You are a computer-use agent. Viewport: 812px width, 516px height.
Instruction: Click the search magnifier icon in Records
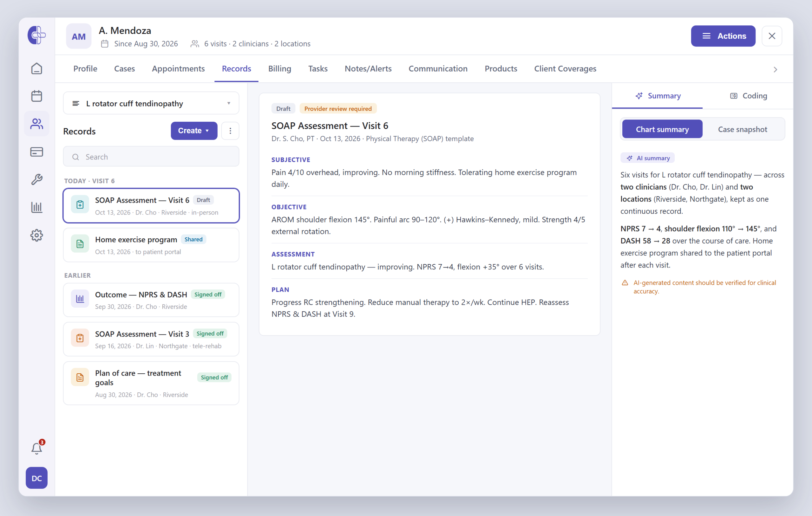(75, 157)
